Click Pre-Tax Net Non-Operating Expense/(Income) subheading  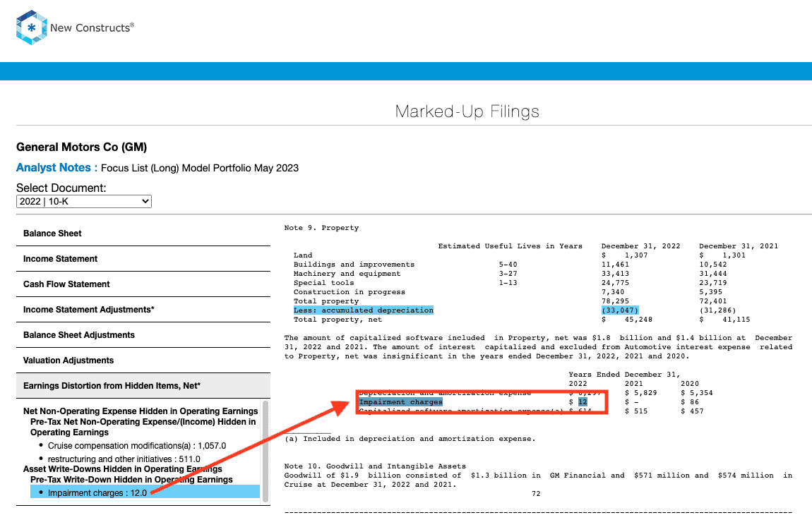pyautogui.click(x=143, y=427)
